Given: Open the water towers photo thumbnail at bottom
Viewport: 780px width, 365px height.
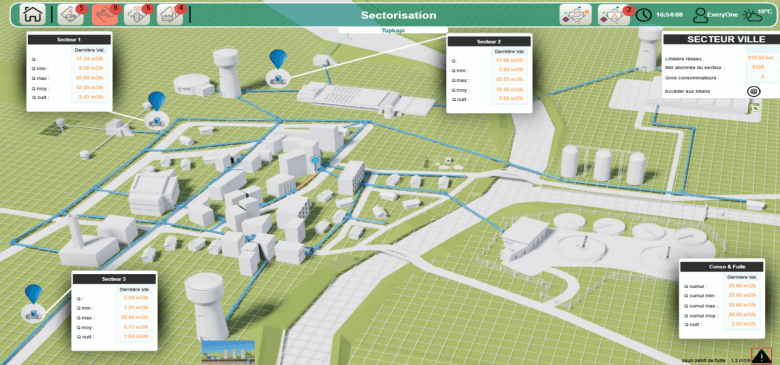Looking at the screenshot, I should click(x=228, y=352).
